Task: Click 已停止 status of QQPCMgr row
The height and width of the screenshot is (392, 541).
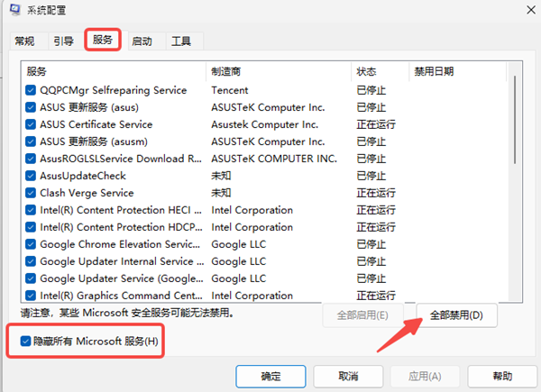Action: 371,90
